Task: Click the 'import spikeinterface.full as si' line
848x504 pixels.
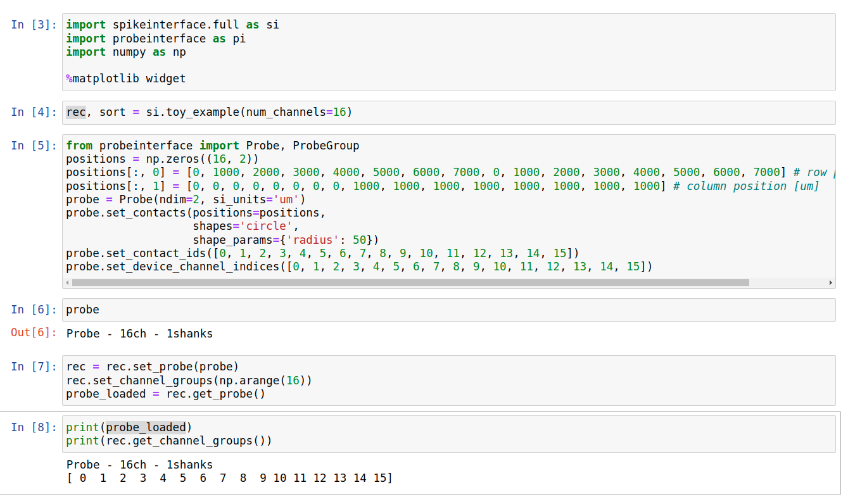Action: tap(172, 25)
